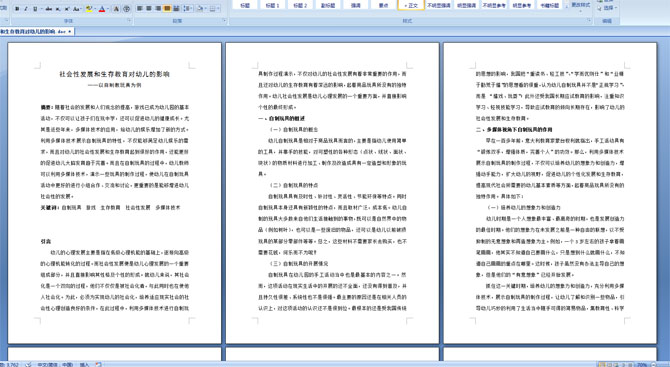Apply strikethrough to text
The height and width of the screenshot is (367, 670).
(49, 9)
